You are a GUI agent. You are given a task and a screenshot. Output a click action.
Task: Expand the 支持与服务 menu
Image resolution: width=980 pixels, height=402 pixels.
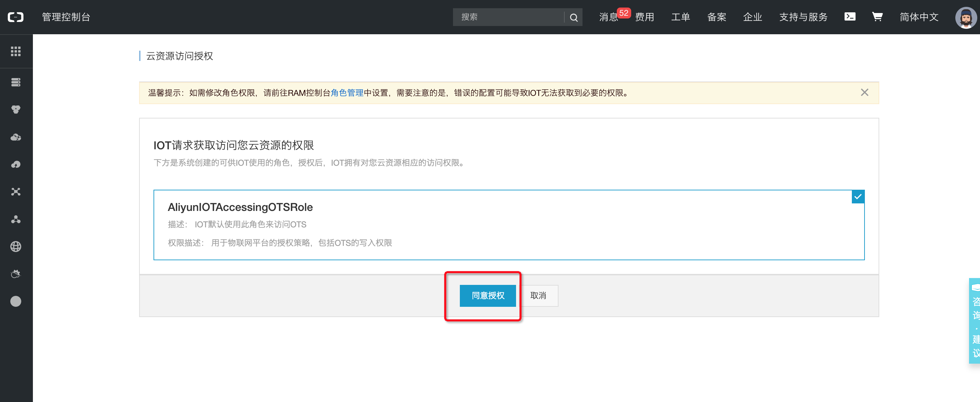point(803,17)
